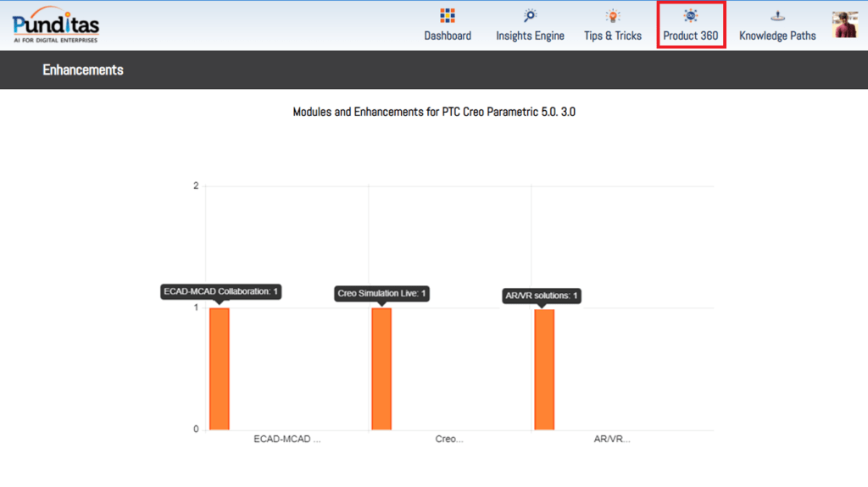This screenshot has height=487, width=868.
Task: Click the Insights Engine magnifier icon
Action: click(x=530, y=15)
